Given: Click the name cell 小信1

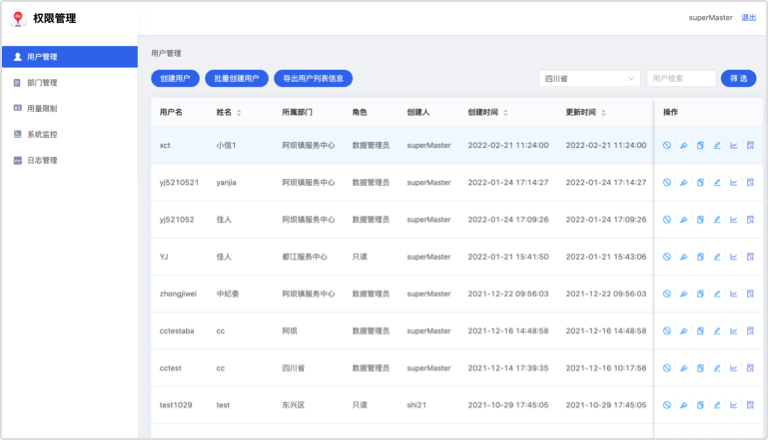Looking at the screenshot, I should pyautogui.click(x=226, y=146).
